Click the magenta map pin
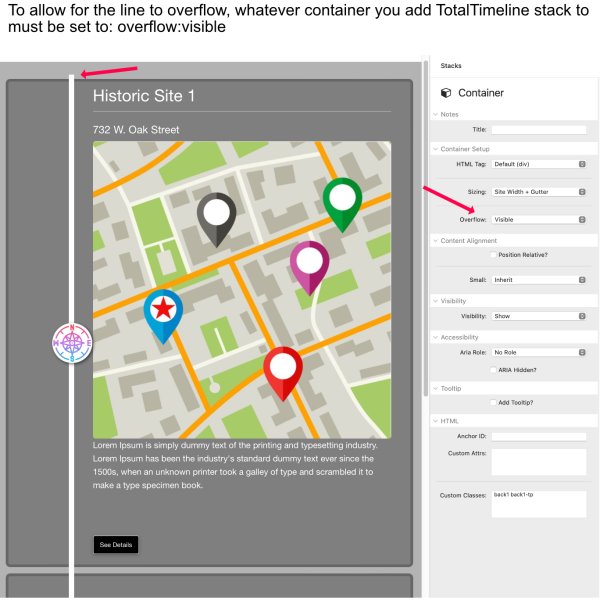 [310, 265]
